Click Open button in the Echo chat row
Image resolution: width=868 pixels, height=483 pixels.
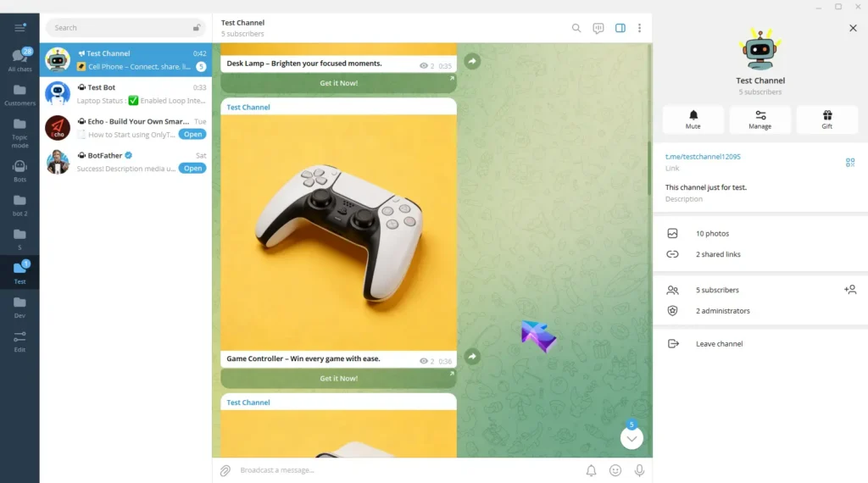(x=192, y=135)
